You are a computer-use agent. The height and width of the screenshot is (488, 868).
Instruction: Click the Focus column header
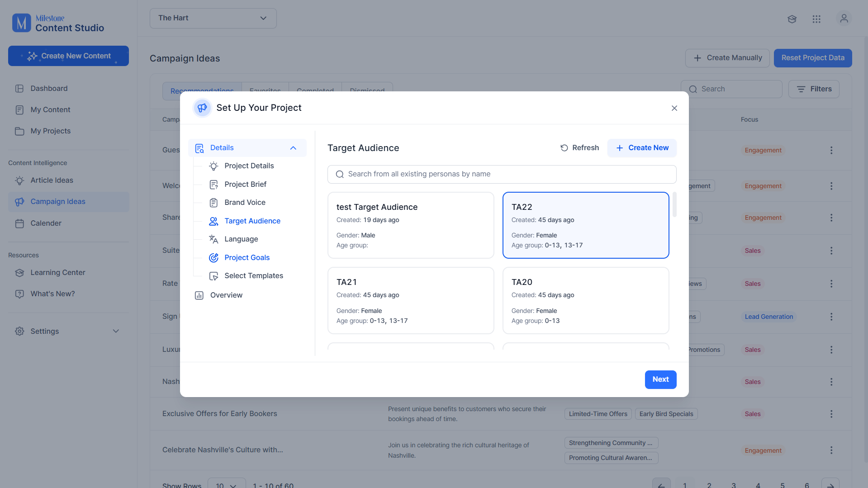coord(749,119)
